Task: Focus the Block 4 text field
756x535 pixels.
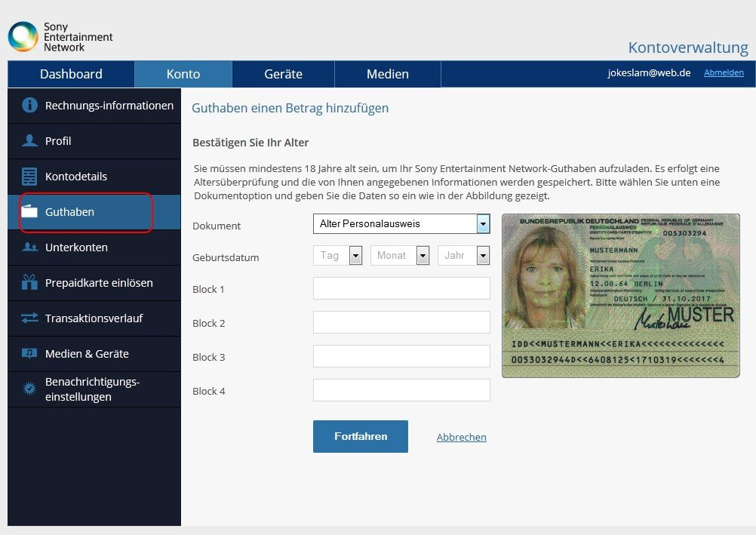Action: coord(401,390)
